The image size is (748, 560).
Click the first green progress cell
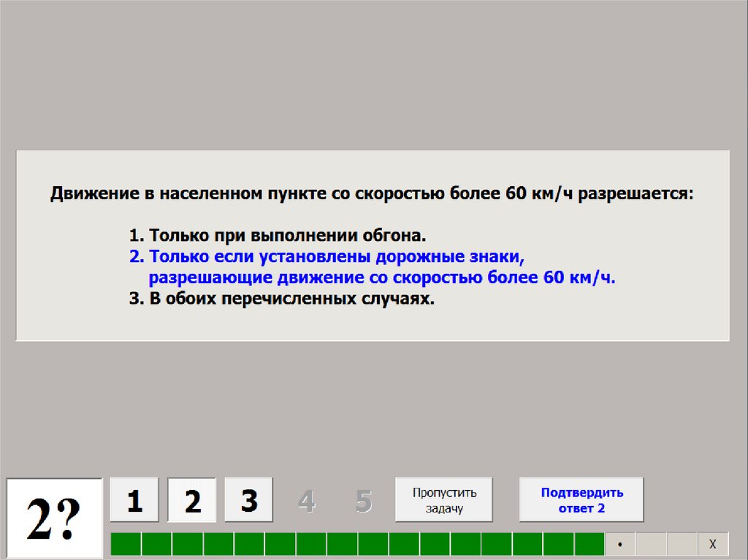coord(126,545)
